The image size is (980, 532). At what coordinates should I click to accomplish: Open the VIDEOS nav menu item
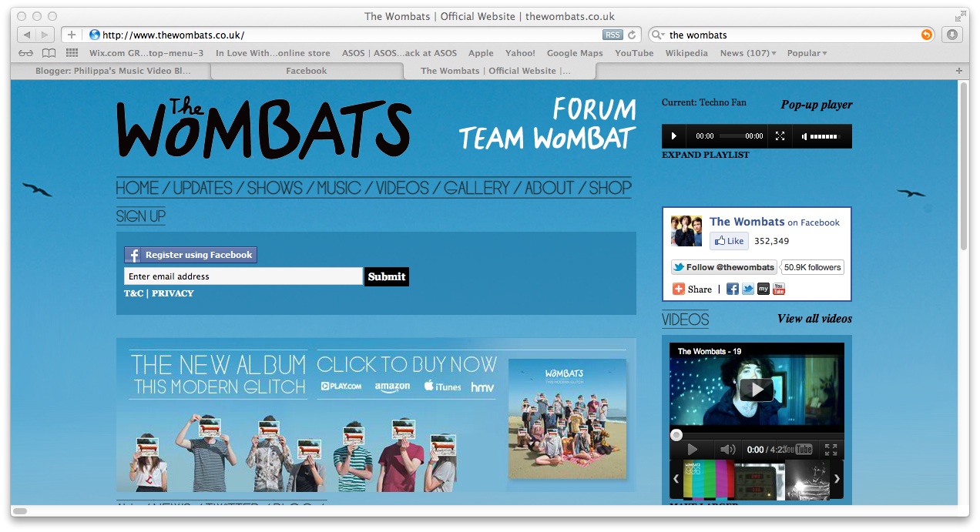402,188
